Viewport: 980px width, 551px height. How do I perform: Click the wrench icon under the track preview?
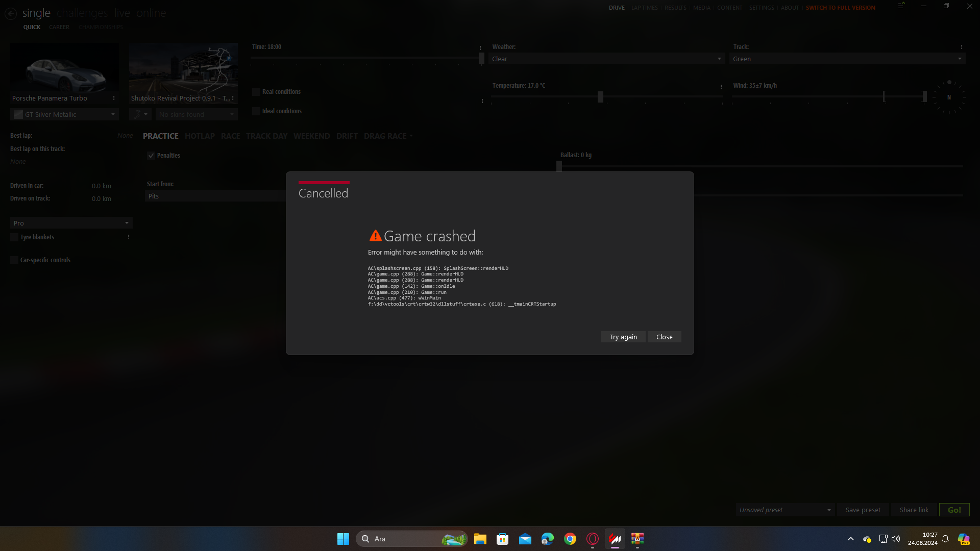click(137, 114)
